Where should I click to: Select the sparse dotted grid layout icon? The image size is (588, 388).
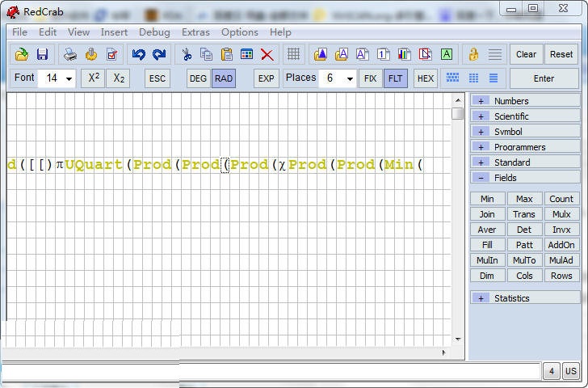click(473, 78)
